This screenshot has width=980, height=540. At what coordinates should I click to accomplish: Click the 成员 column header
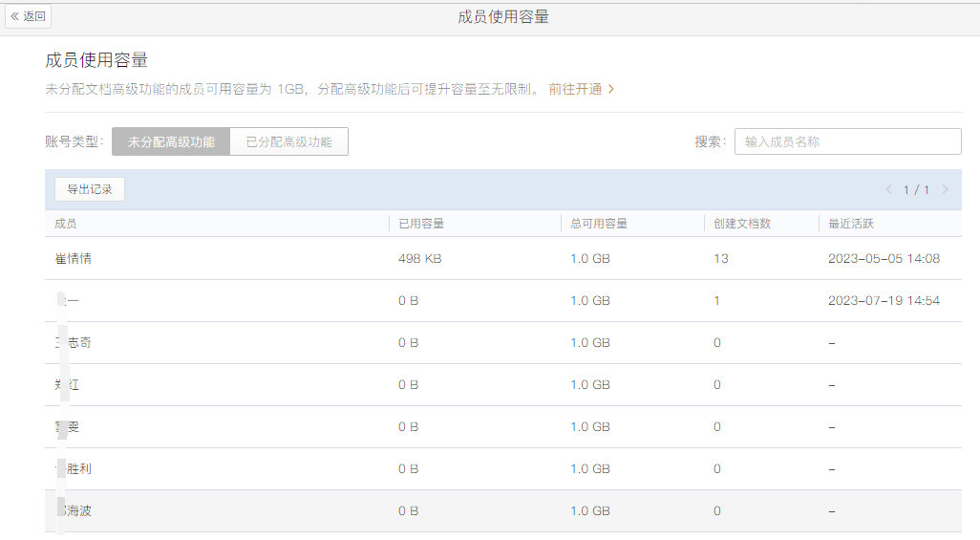66,224
